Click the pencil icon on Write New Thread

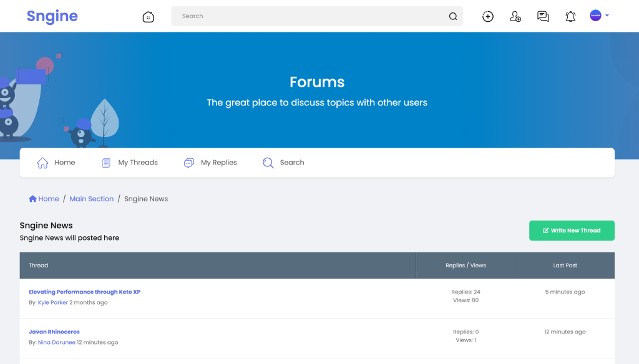[x=545, y=231]
